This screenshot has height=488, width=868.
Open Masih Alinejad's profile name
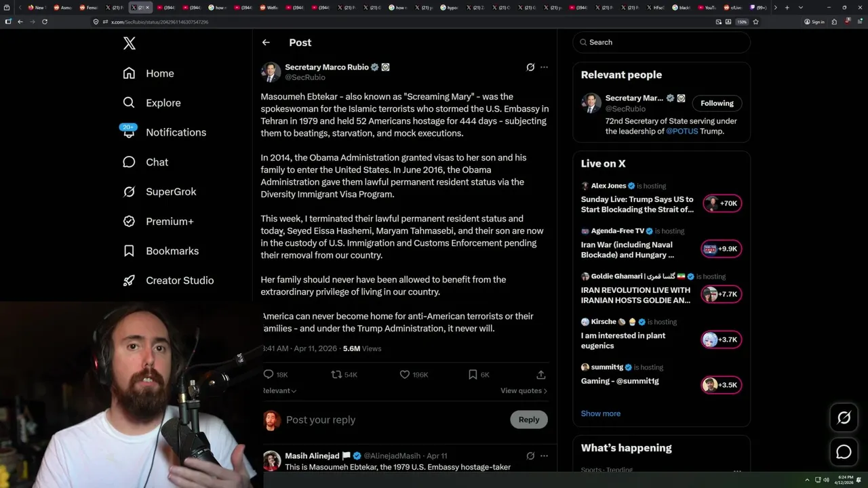click(312, 456)
